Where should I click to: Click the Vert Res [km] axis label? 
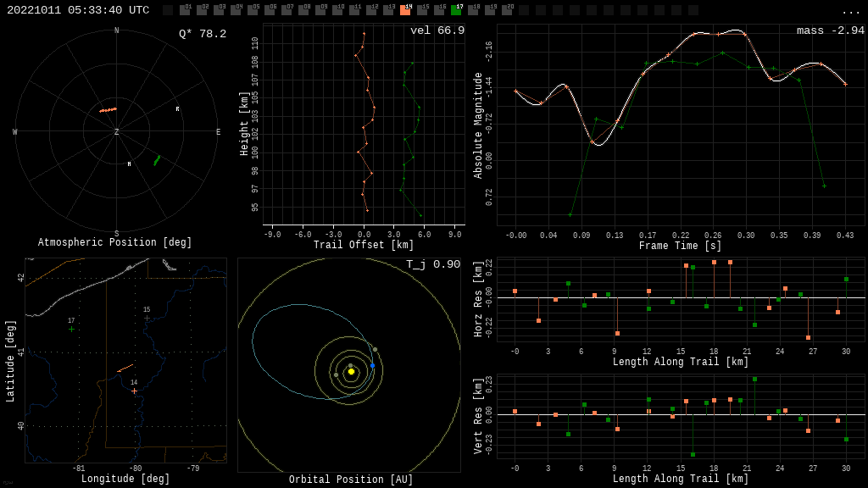[x=478, y=416]
